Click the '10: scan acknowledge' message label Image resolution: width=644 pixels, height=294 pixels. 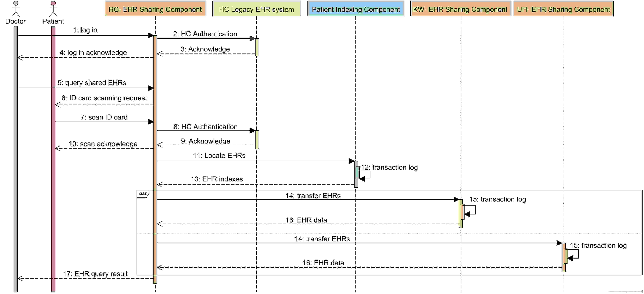(103, 144)
